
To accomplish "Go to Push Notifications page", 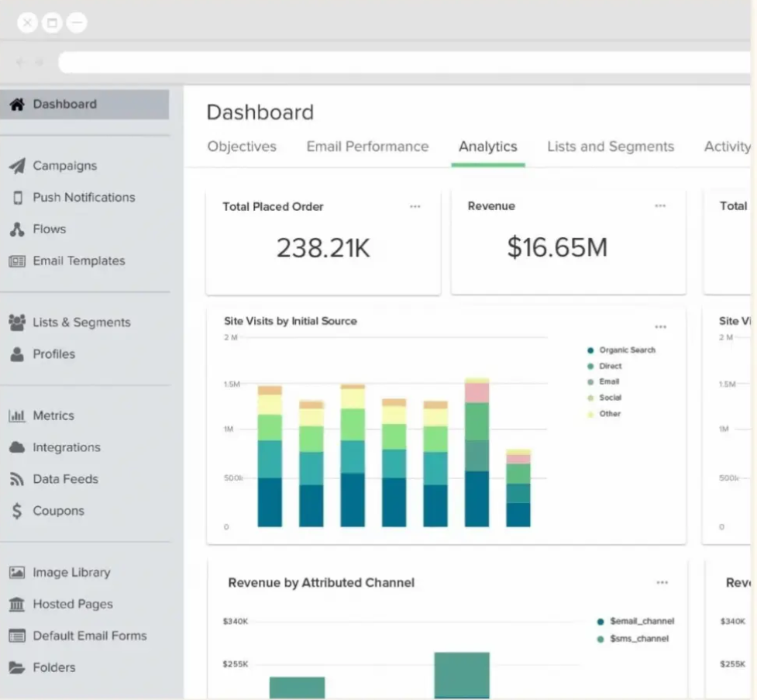I will coord(84,198).
